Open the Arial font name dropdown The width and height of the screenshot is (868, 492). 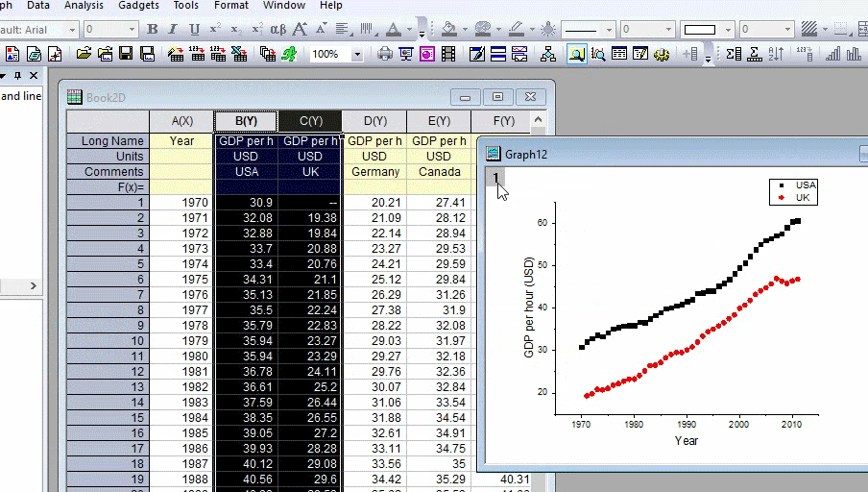pyautogui.click(x=71, y=30)
